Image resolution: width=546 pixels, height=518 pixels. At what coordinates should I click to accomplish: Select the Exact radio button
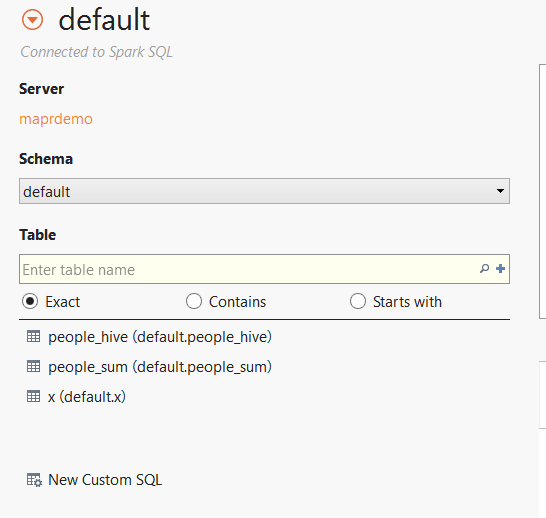[30, 301]
